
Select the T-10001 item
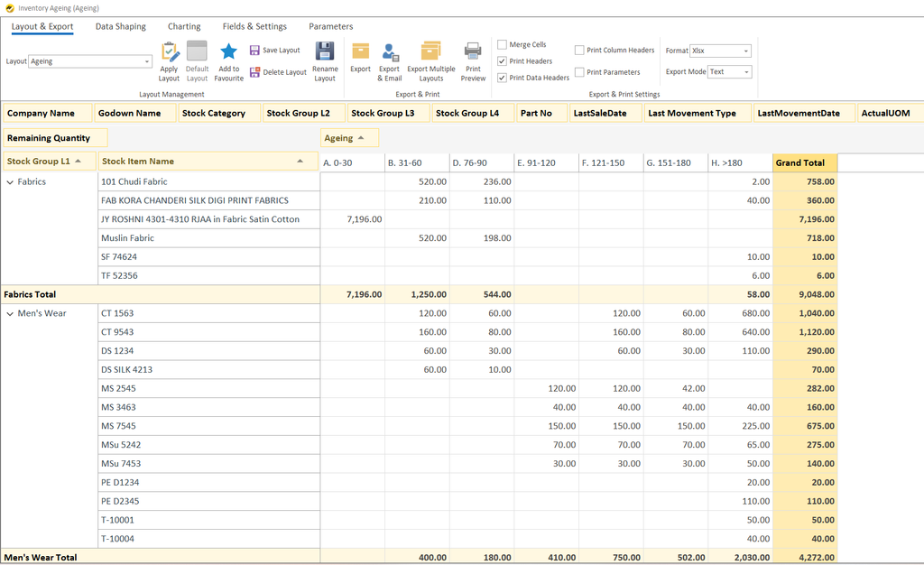click(x=209, y=520)
